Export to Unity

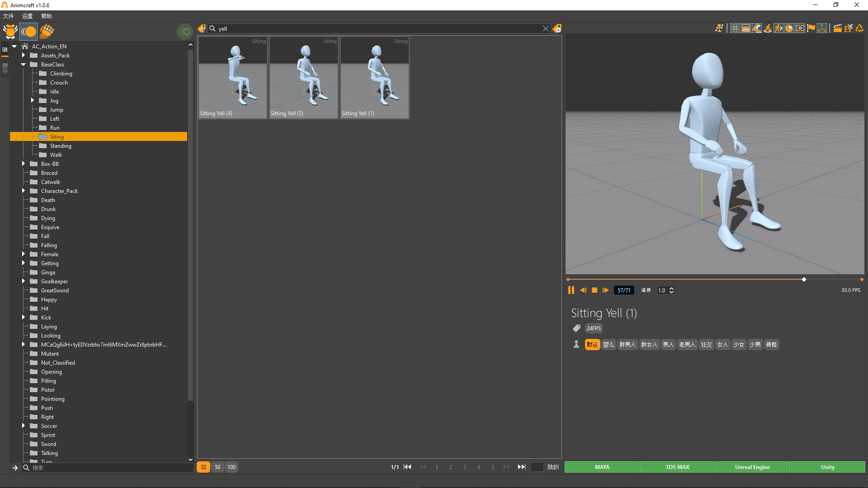(828, 467)
